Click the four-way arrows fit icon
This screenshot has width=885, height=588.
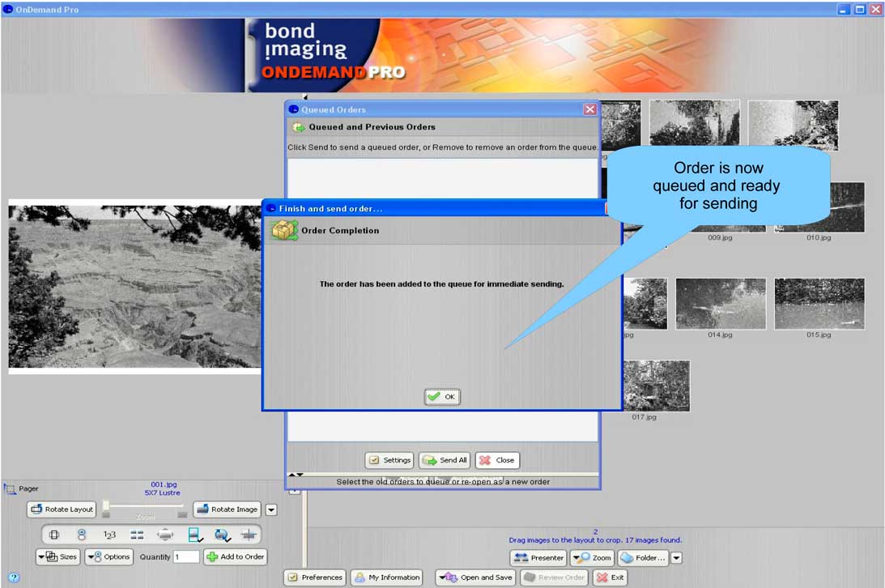click(x=165, y=535)
